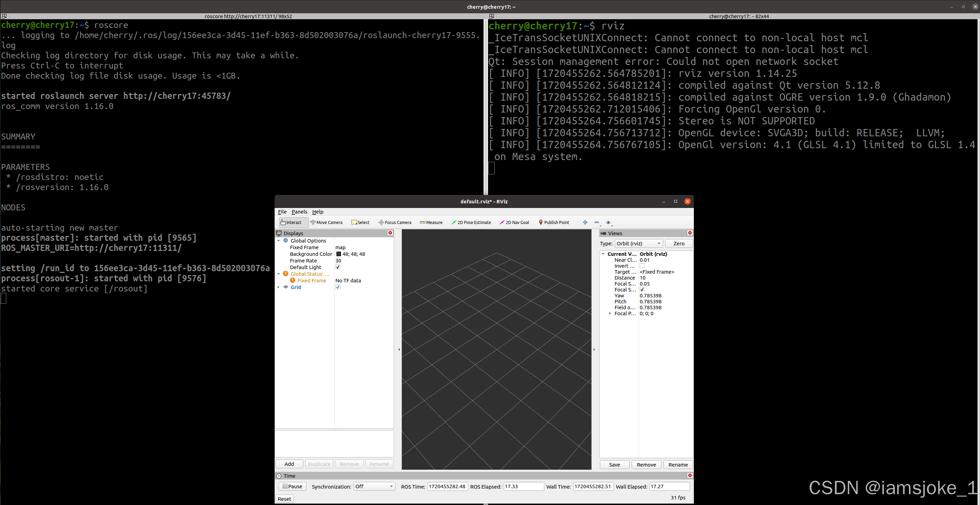980x505 pixels.
Task: Disable the Grid display checkbox
Action: click(338, 287)
